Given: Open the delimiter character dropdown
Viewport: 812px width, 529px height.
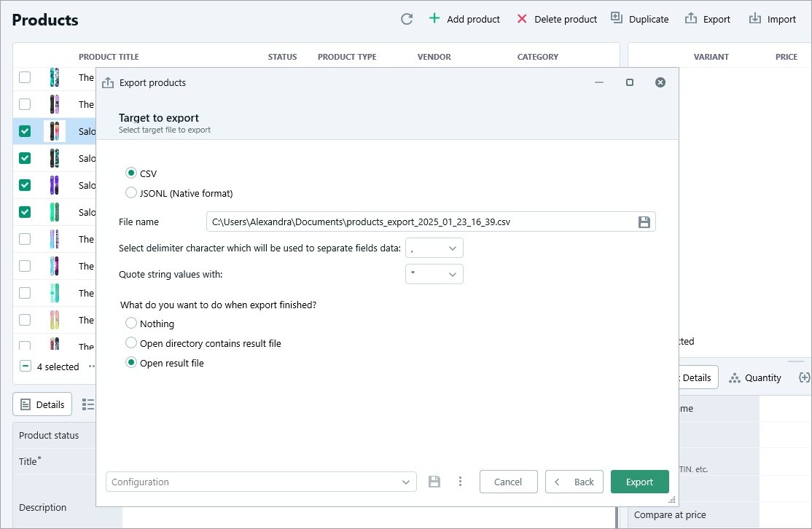Looking at the screenshot, I should pos(434,248).
